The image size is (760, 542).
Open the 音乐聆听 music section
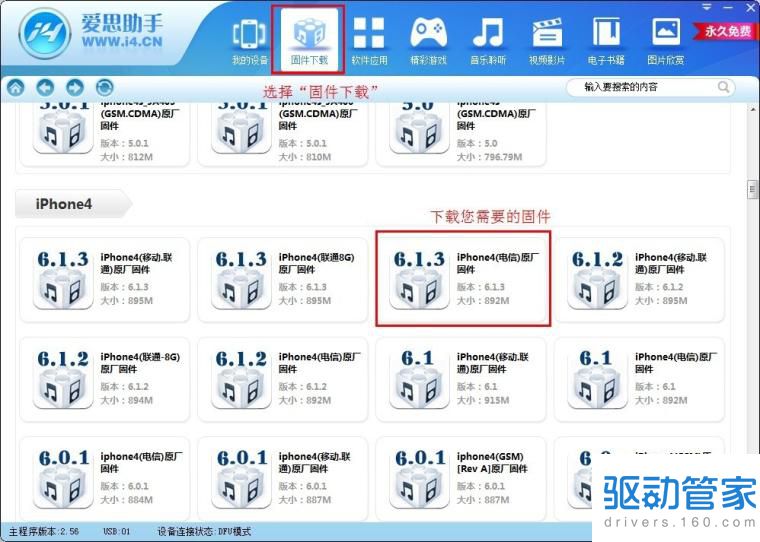488,41
